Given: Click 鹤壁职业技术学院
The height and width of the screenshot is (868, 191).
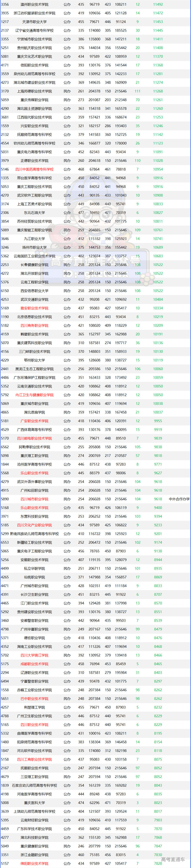Looking at the screenshot, I should (x=34, y=334).
